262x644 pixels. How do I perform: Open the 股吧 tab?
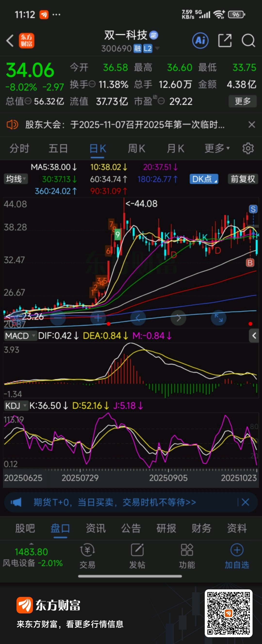25,528
